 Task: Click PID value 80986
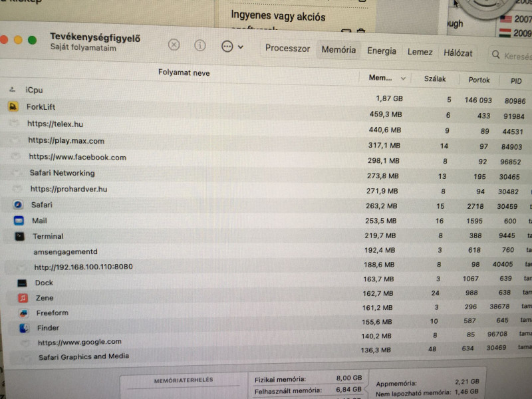(515, 101)
